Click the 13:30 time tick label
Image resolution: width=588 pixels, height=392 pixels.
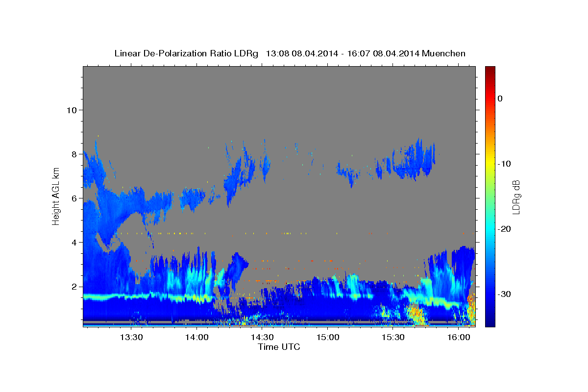[x=131, y=337]
